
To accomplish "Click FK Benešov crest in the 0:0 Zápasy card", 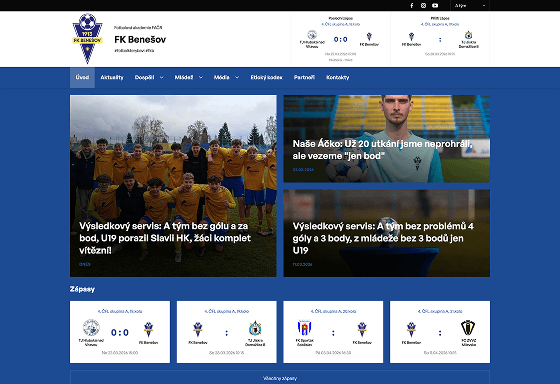I will point(148,329).
